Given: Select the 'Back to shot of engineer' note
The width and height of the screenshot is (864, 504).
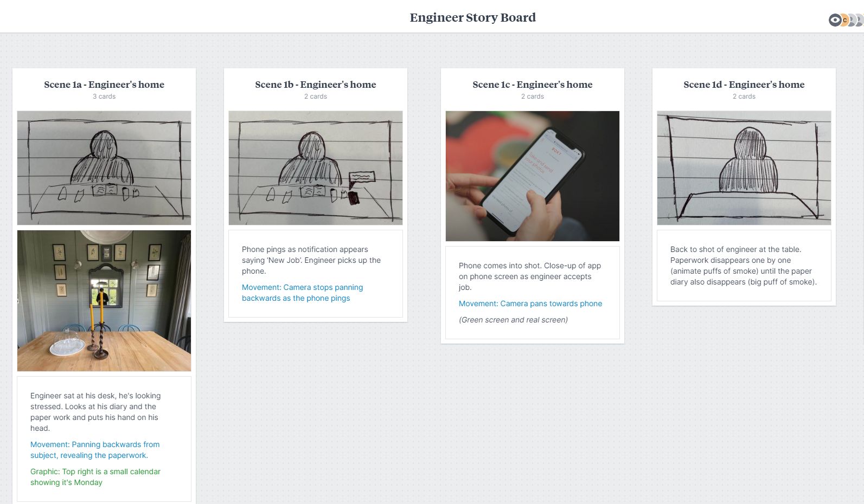Looking at the screenshot, I should [x=743, y=266].
